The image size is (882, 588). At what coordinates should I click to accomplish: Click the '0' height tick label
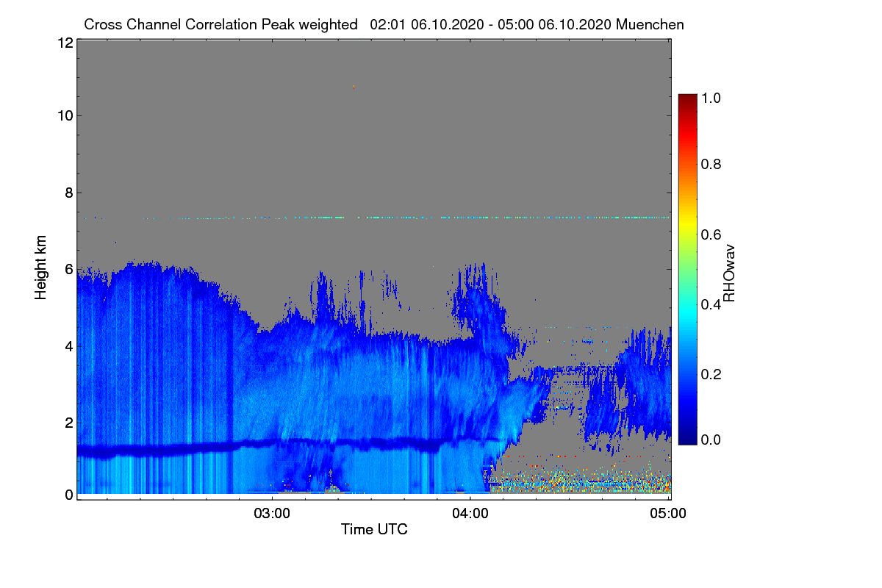(x=68, y=495)
